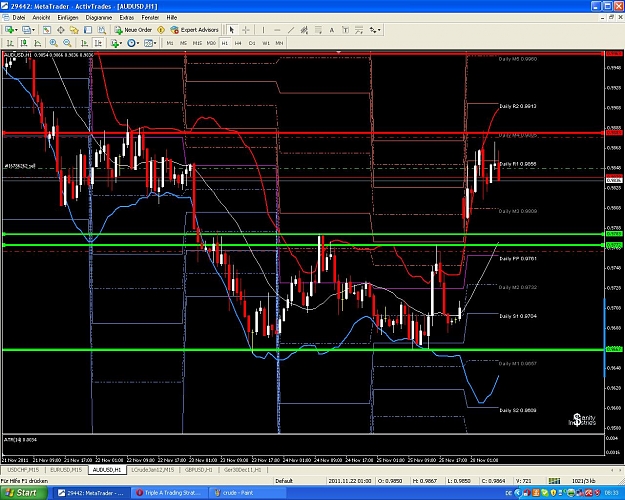Expand the indicators dropdown arrow
The width and height of the screenshot is (625, 500).
[121, 43]
